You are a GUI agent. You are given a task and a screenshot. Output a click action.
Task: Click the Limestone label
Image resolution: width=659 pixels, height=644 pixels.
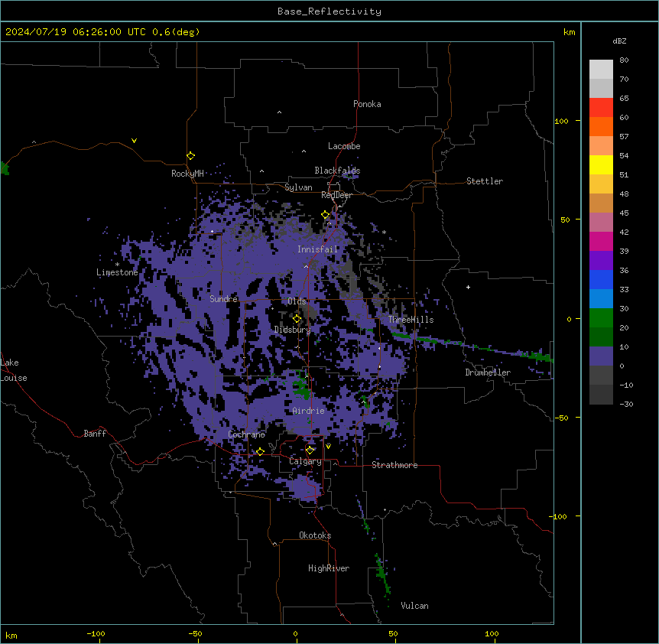coord(117,272)
